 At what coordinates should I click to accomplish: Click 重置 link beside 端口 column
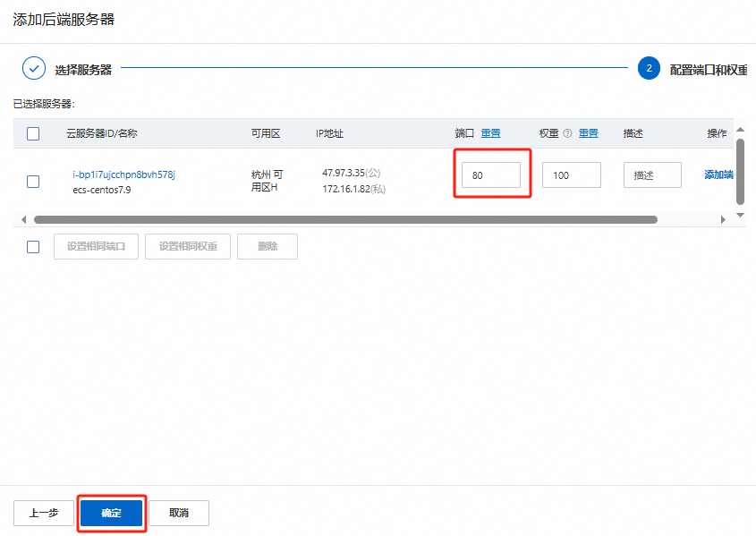491,133
